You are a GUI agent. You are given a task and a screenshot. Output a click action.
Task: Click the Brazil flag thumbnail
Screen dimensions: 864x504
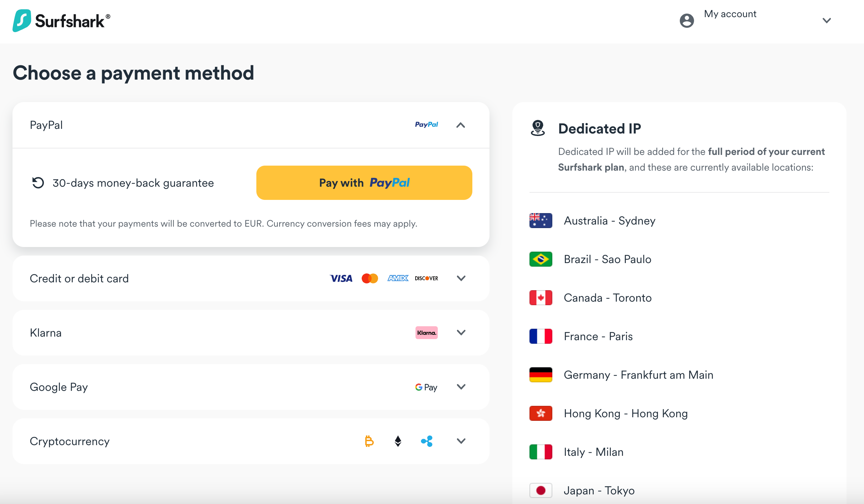[541, 259]
